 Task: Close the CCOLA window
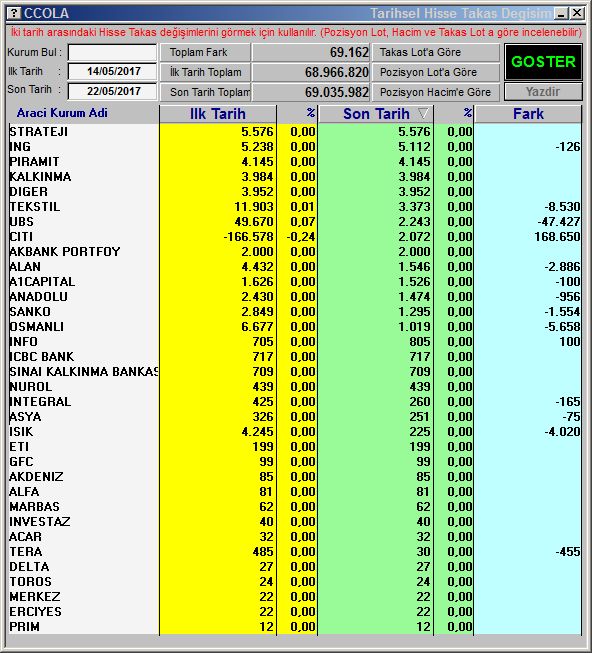point(577,13)
